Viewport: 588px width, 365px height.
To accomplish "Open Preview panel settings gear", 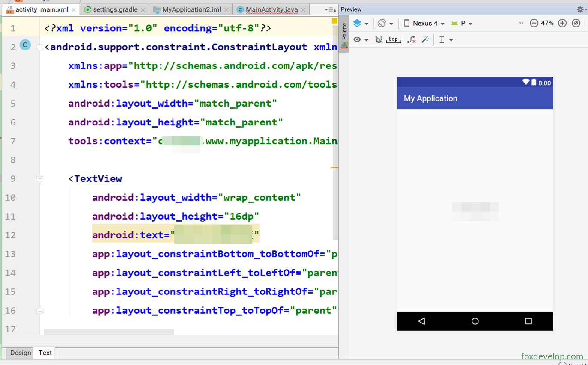I will tap(581, 9).
